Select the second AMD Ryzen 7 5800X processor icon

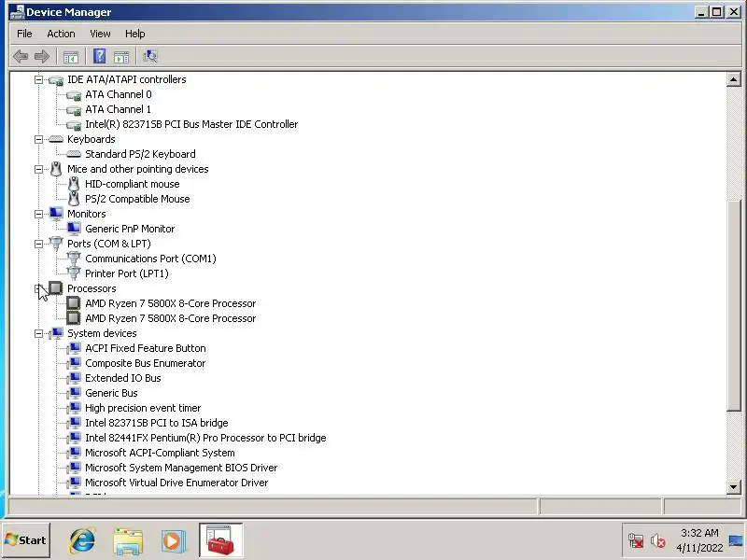pos(74,317)
